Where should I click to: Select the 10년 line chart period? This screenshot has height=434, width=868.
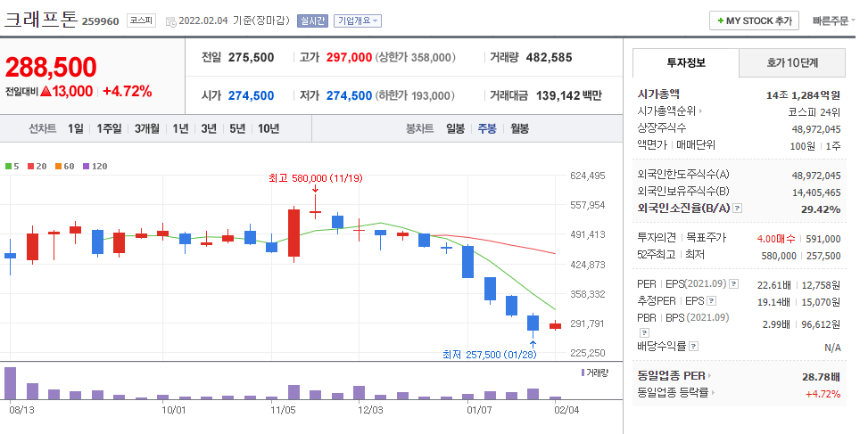(x=269, y=129)
